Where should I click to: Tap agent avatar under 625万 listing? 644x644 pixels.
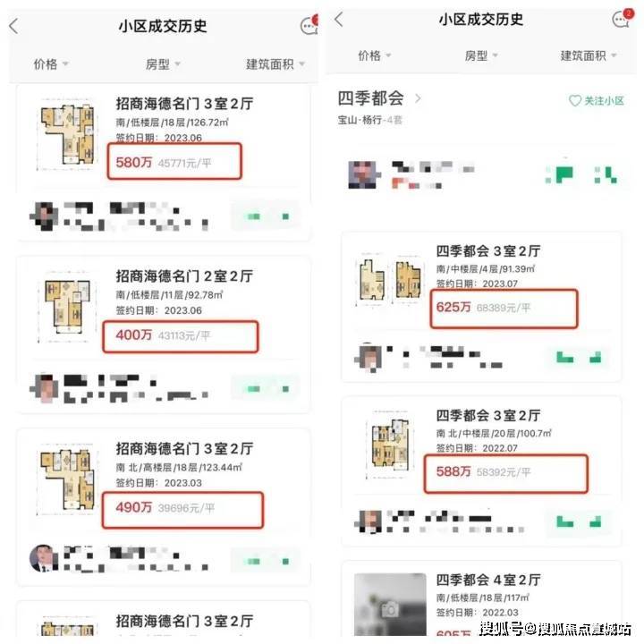pyautogui.click(x=368, y=357)
